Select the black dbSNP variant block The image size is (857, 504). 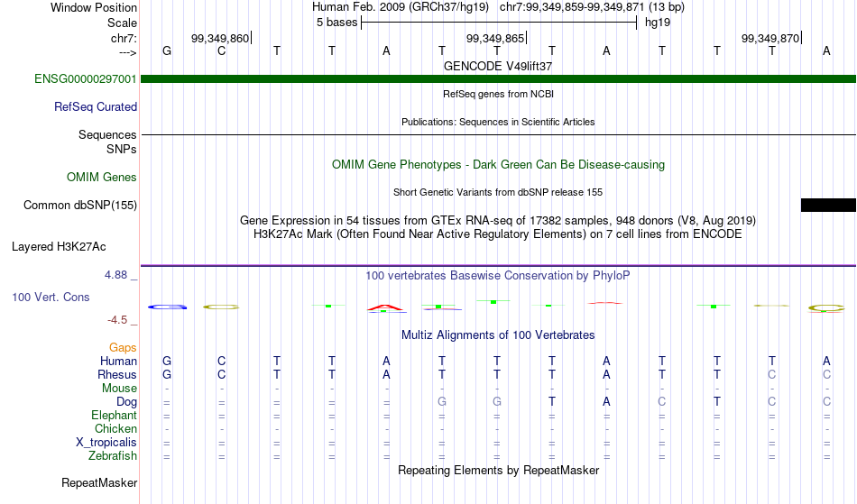[x=828, y=206]
